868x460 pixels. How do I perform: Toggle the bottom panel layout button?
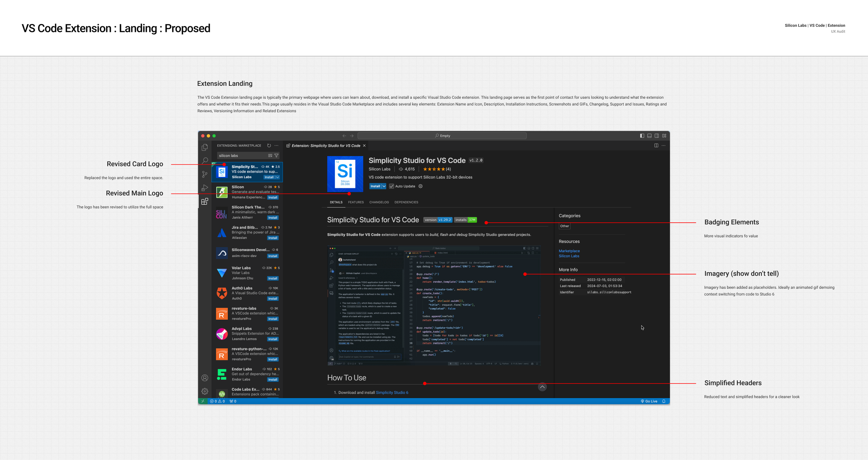point(649,136)
